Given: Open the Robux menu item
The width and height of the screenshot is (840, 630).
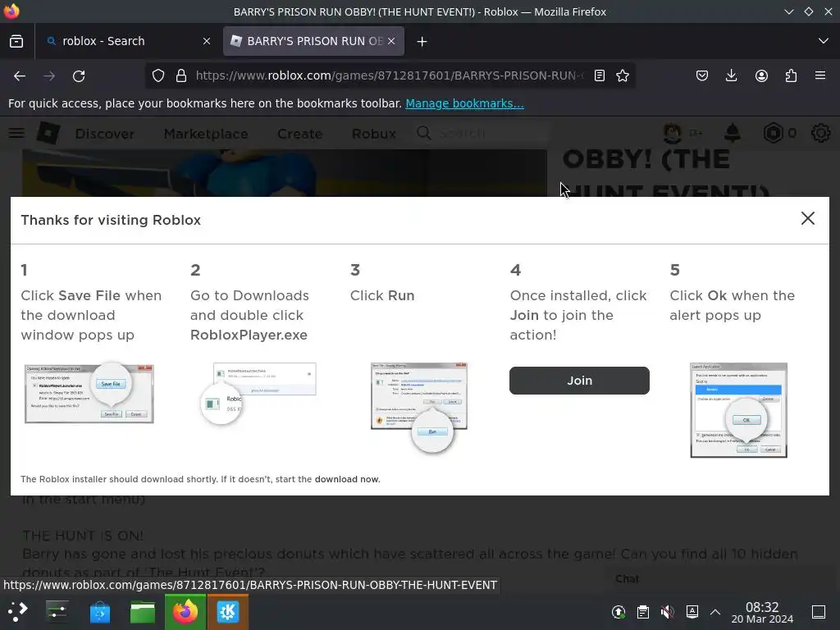Looking at the screenshot, I should (373, 134).
